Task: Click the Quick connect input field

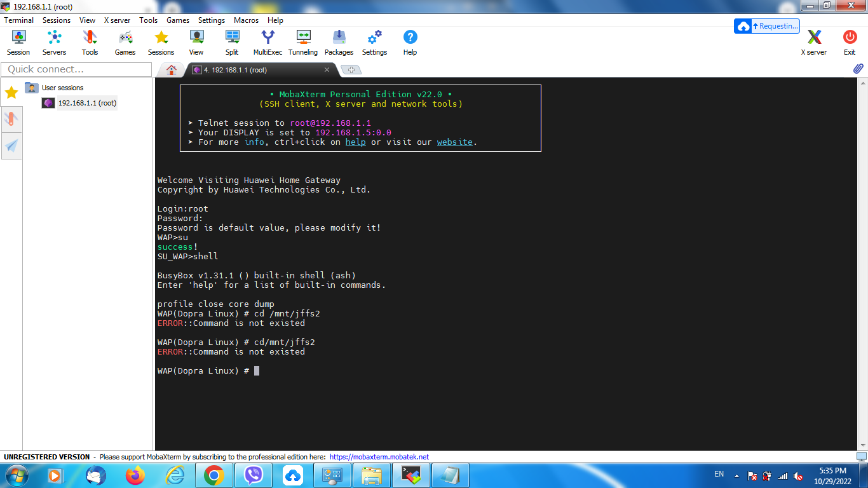Action: 77,69
